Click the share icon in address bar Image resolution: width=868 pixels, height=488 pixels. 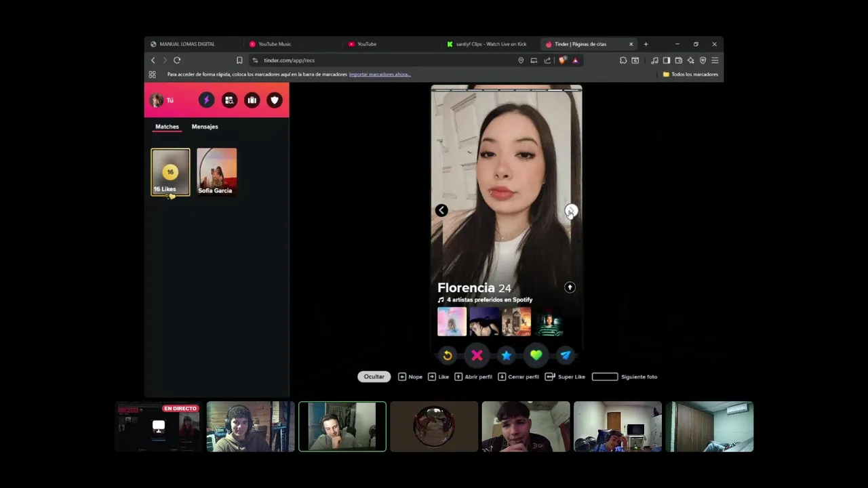tap(547, 60)
